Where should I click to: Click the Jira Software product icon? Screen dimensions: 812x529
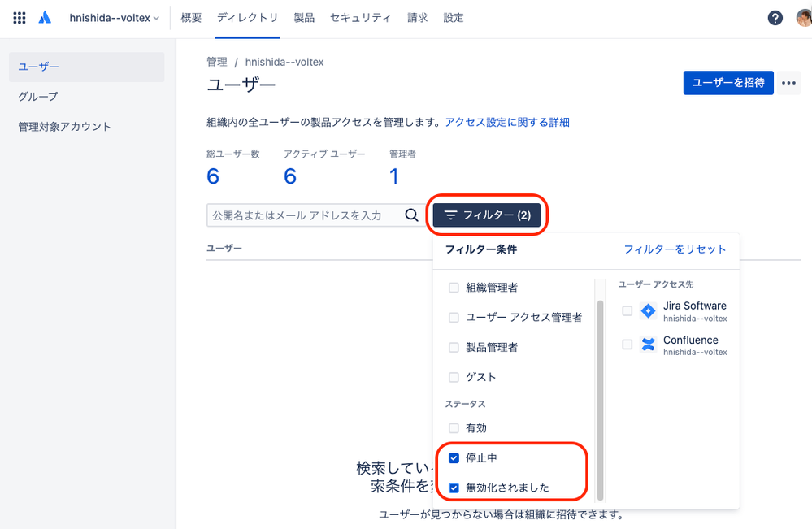648,311
